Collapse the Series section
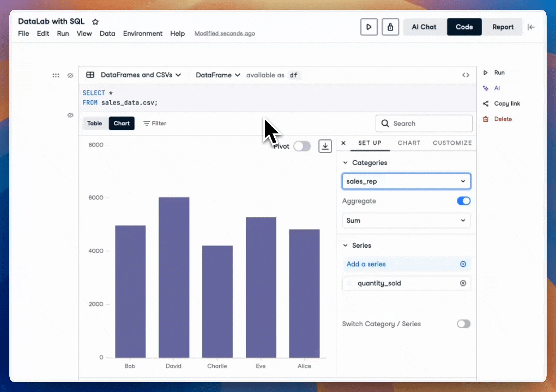 345,246
